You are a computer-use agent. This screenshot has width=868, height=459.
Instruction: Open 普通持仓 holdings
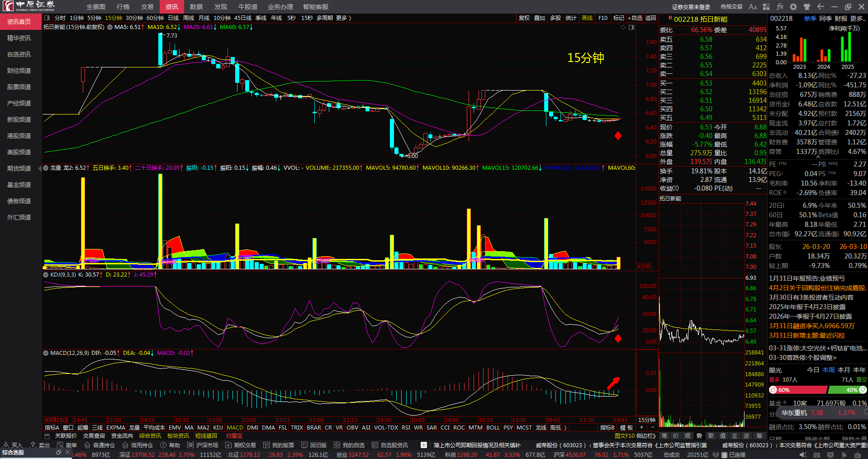tap(100, 445)
